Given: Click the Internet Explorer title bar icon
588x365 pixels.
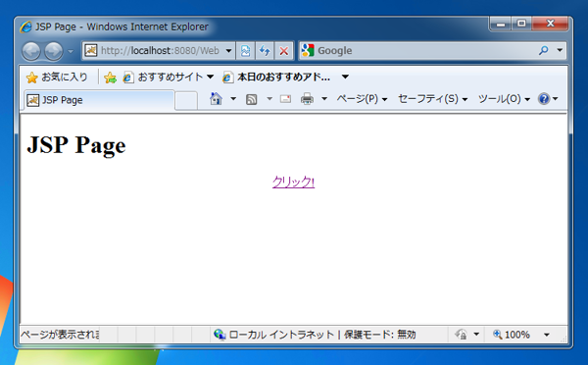Looking at the screenshot, I should pos(25,27).
